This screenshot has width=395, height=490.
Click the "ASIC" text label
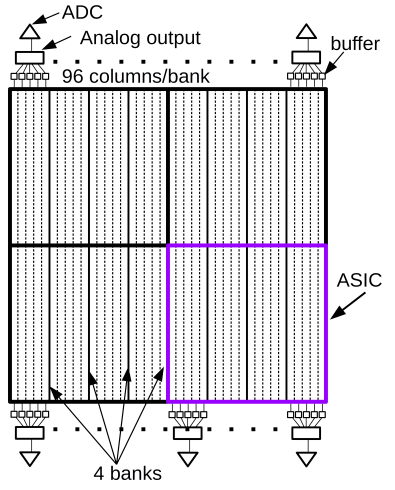point(359,280)
